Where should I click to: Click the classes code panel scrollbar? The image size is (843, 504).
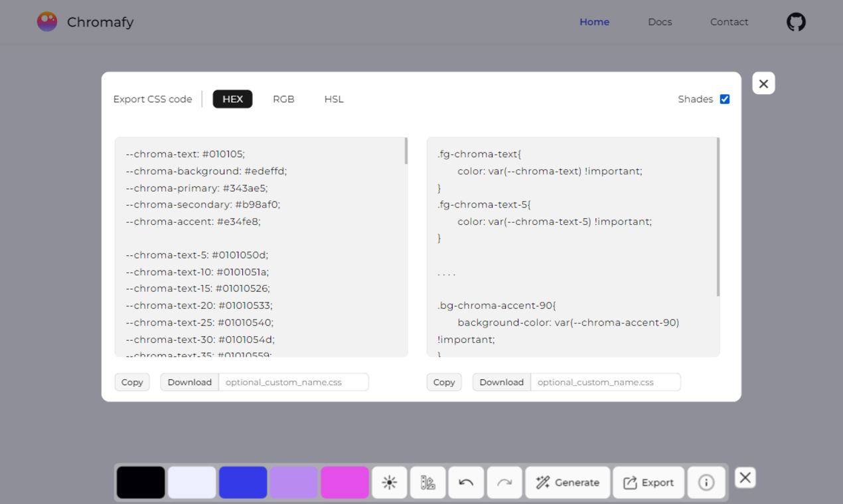point(718,217)
